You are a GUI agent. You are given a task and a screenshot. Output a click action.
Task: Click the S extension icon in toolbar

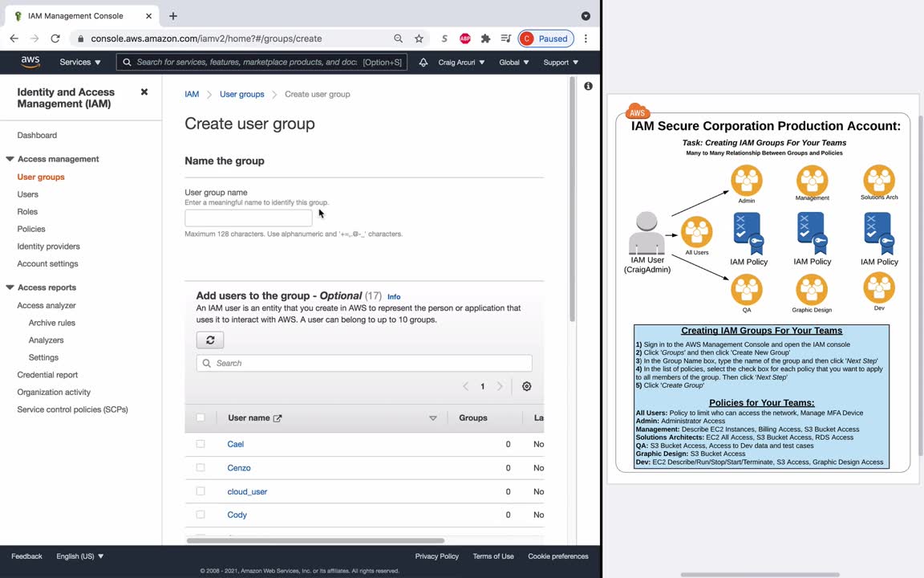coord(444,39)
